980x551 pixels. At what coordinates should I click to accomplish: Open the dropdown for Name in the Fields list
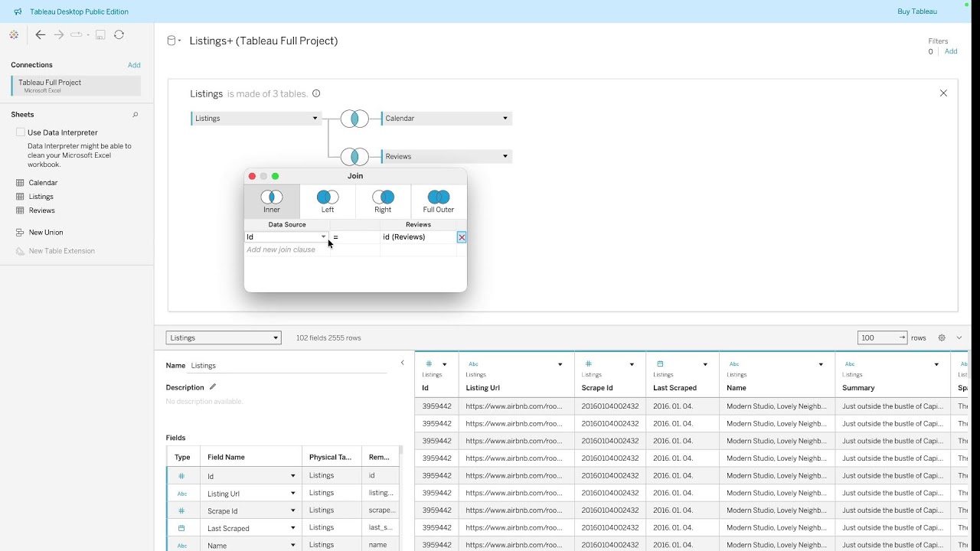292,546
